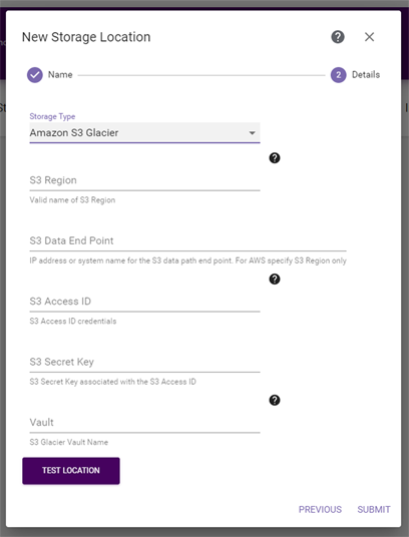Image resolution: width=409 pixels, height=537 pixels.
Task: Show help for the S3 Region field
Action: pyautogui.click(x=274, y=158)
